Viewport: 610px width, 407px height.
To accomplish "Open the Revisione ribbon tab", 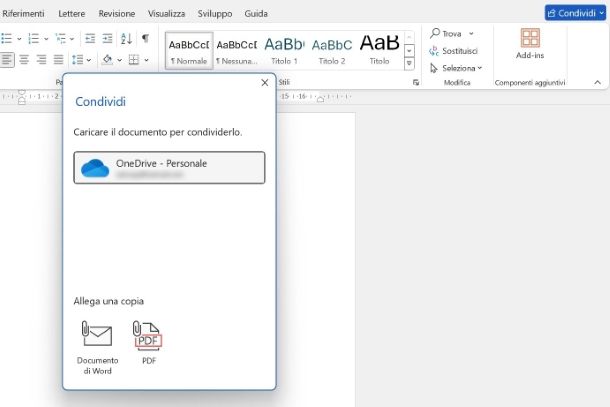I will pyautogui.click(x=117, y=14).
